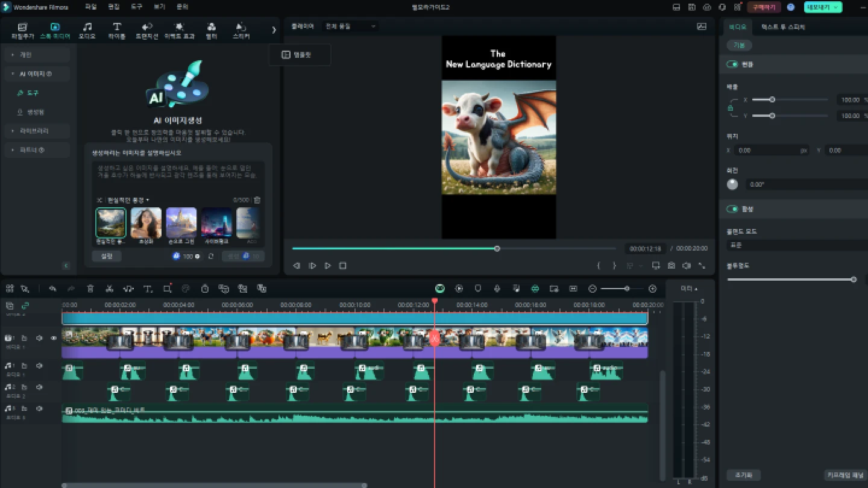Image resolution: width=868 pixels, height=488 pixels.
Task: Toggle the Compositing (합성) switch
Action: [x=732, y=209]
